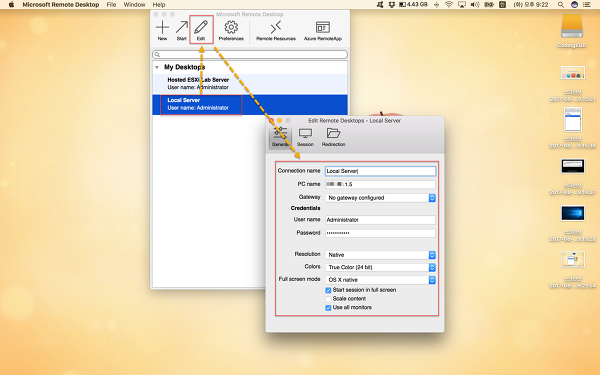Screen dimensions: 600x375
Task: Open the Colors dropdown
Action: [x=380, y=267]
